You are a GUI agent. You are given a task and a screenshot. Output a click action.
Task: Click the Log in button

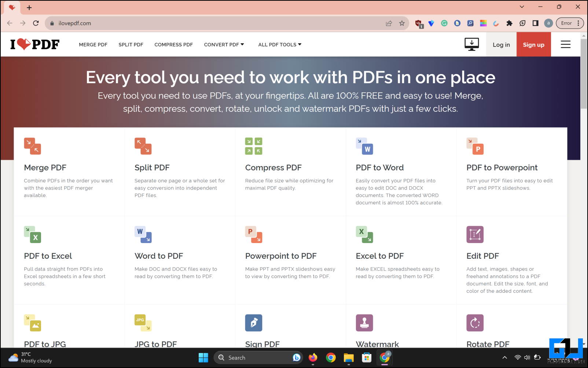click(501, 44)
